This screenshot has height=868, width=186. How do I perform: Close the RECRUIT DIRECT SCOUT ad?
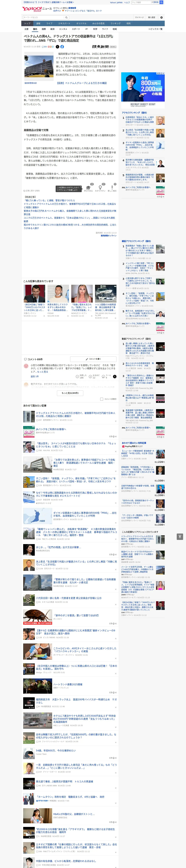coord(163,73)
